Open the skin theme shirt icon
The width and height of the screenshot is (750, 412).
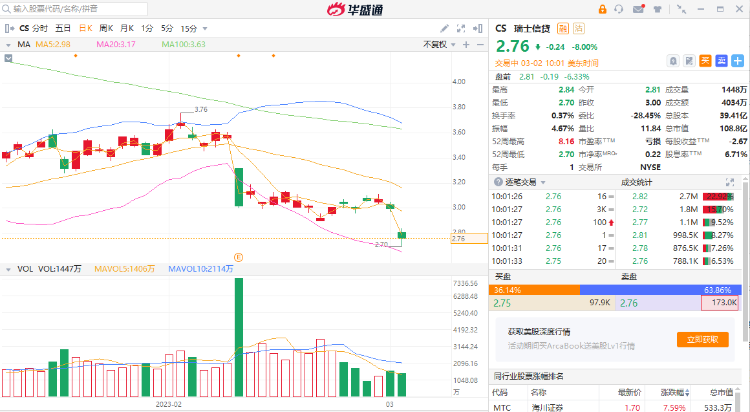pos(658,9)
